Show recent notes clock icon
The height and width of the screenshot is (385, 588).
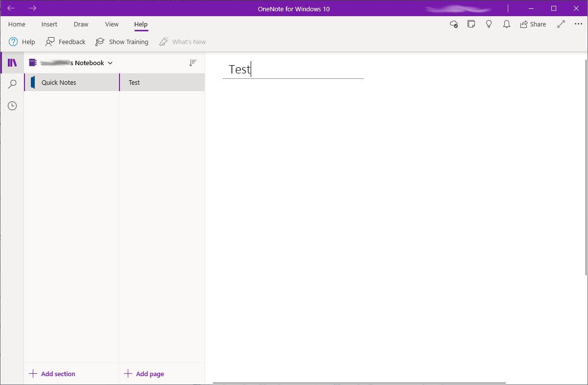pos(12,106)
